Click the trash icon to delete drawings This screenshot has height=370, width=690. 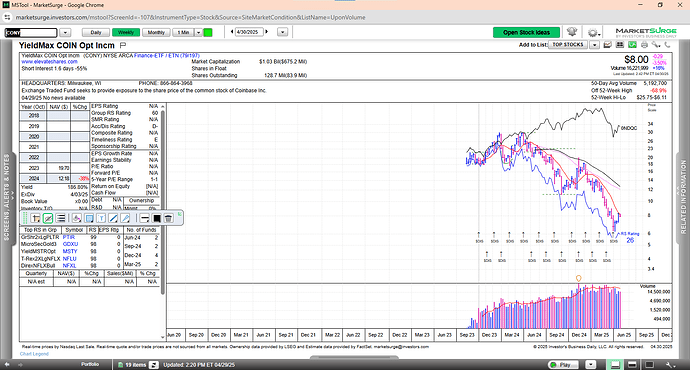pyautogui.click(x=168, y=218)
